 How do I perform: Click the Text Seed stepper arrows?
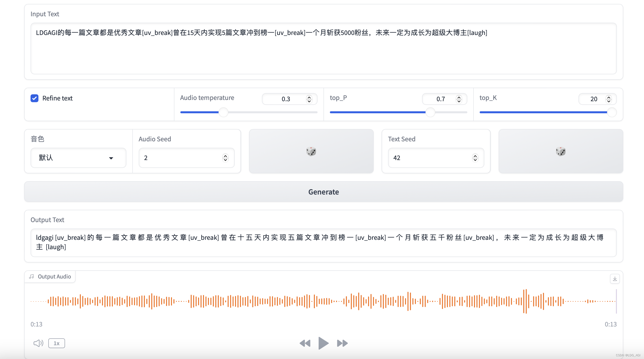click(475, 158)
